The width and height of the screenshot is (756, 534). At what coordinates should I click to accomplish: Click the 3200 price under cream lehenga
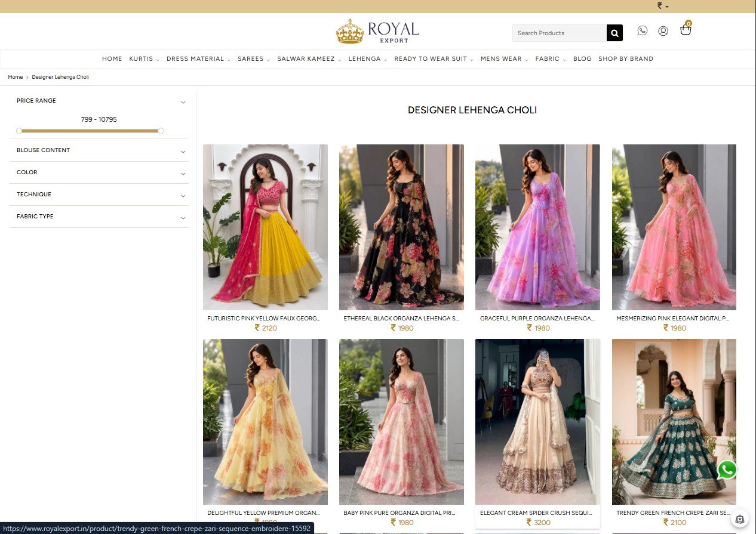tap(538, 523)
